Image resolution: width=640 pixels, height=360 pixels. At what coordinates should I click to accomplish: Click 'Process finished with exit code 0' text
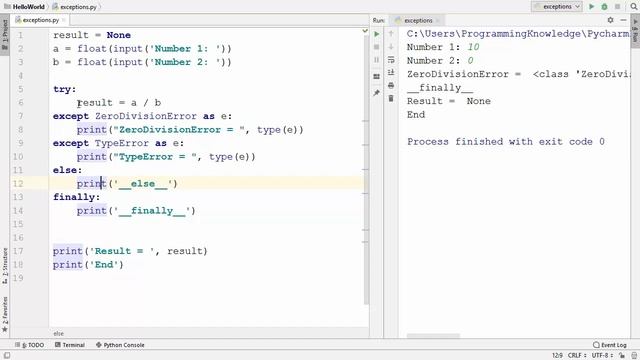pyautogui.click(x=506, y=142)
